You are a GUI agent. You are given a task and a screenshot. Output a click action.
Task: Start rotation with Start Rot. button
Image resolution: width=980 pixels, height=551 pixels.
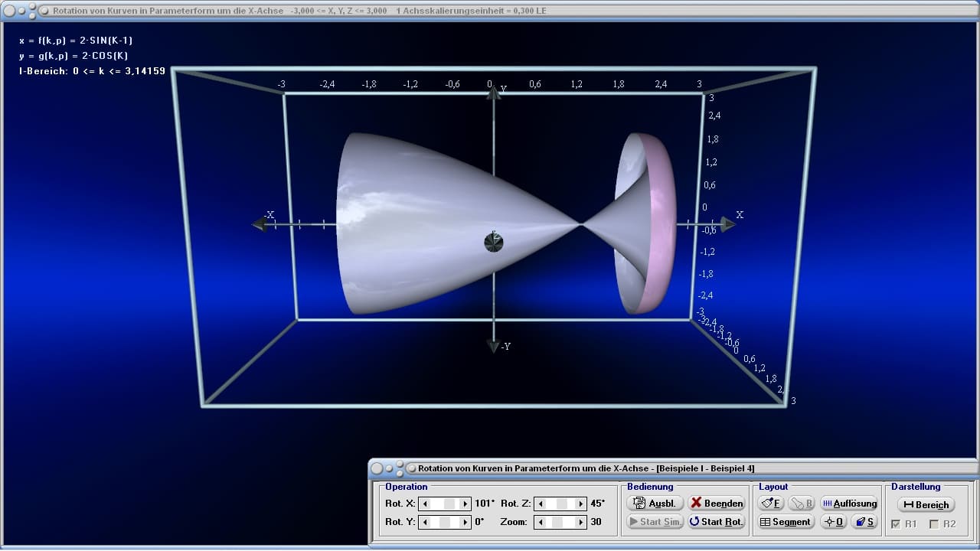coord(716,522)
